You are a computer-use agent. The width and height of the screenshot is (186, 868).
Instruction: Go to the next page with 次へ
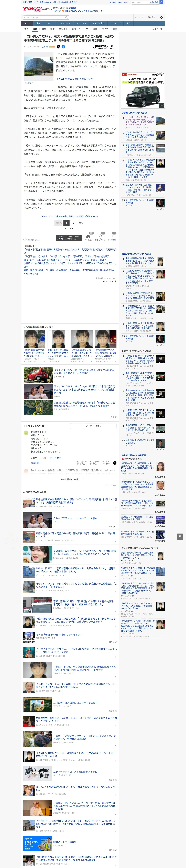click(x=81, y=223)
